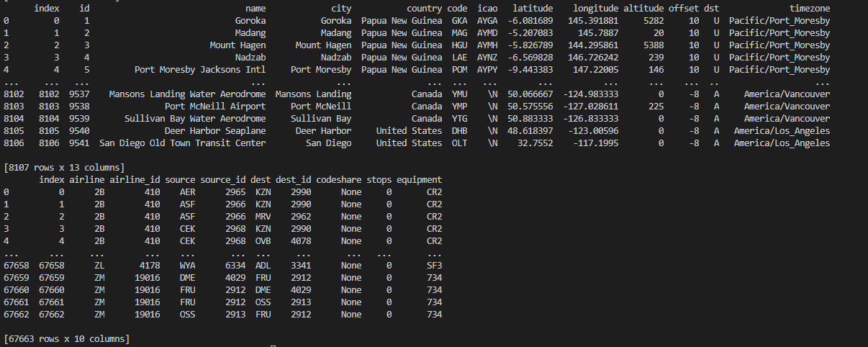This screenshot has height=347, width=868.
Task: Click ICAO value "AYGA"
Action: 487,21
